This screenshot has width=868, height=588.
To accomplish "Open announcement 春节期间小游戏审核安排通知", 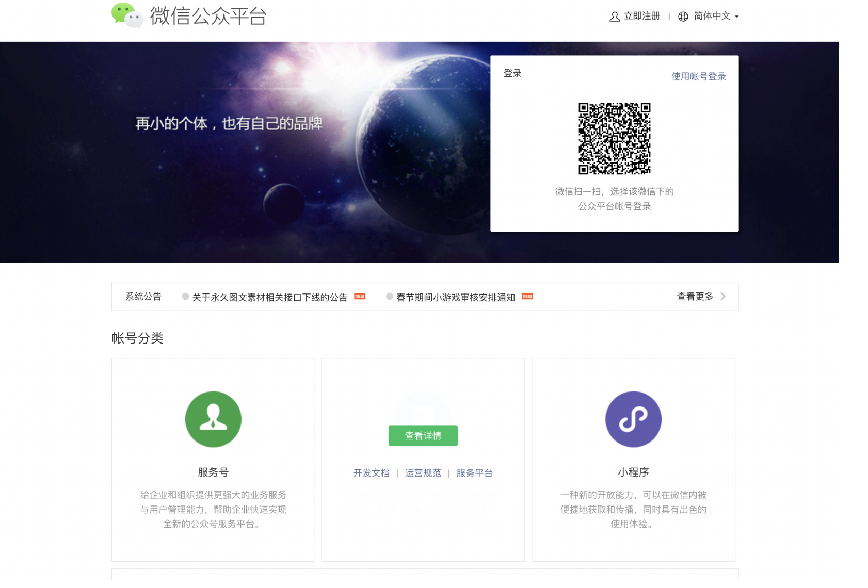I will [455, 297].
